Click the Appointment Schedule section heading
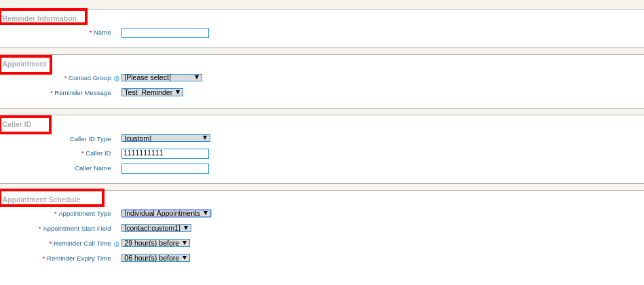 click(41, 199)
